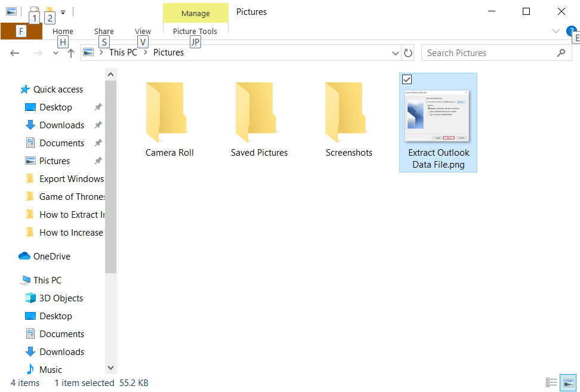580x392 pixels.
Task: Open Desktop under Quick access
Action: [55, 107]
